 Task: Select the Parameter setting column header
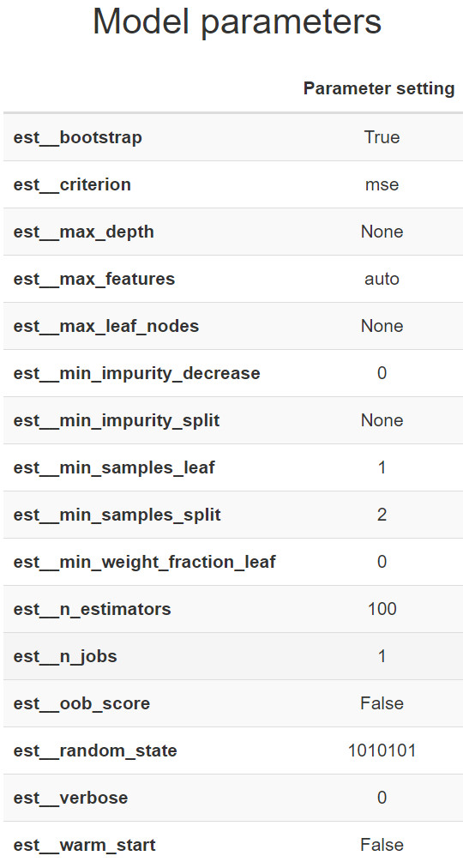(379, 88)
